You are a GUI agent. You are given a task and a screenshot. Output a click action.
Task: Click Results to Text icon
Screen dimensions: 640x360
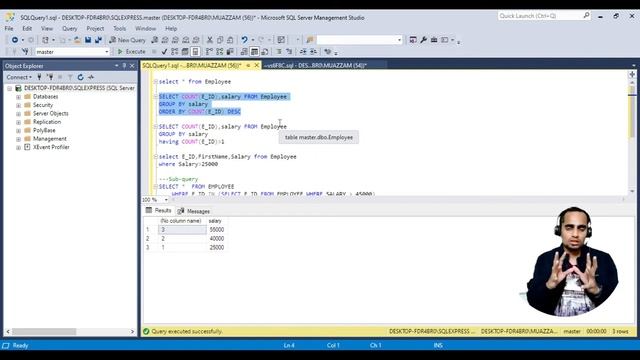[244, 52]
